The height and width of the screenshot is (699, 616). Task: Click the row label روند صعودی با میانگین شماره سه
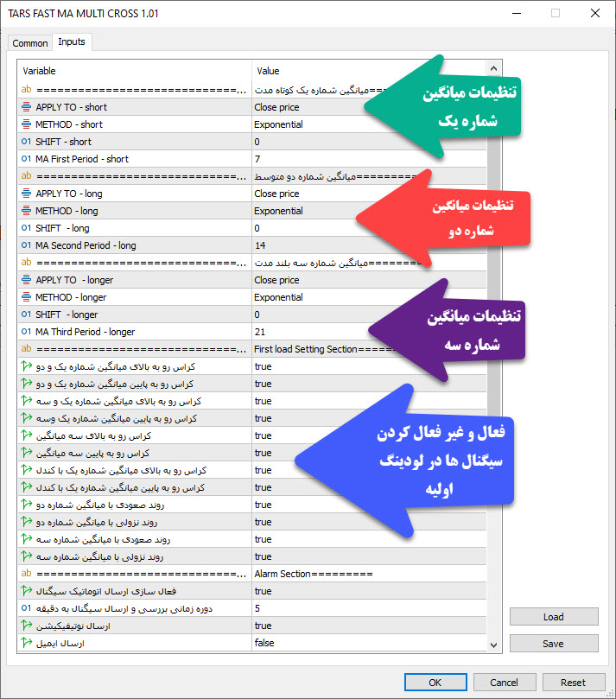click(x=103, y=539)
